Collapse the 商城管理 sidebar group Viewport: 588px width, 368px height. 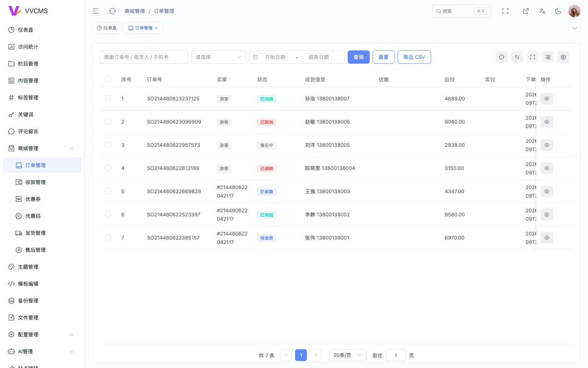click(x=42, y=148)
